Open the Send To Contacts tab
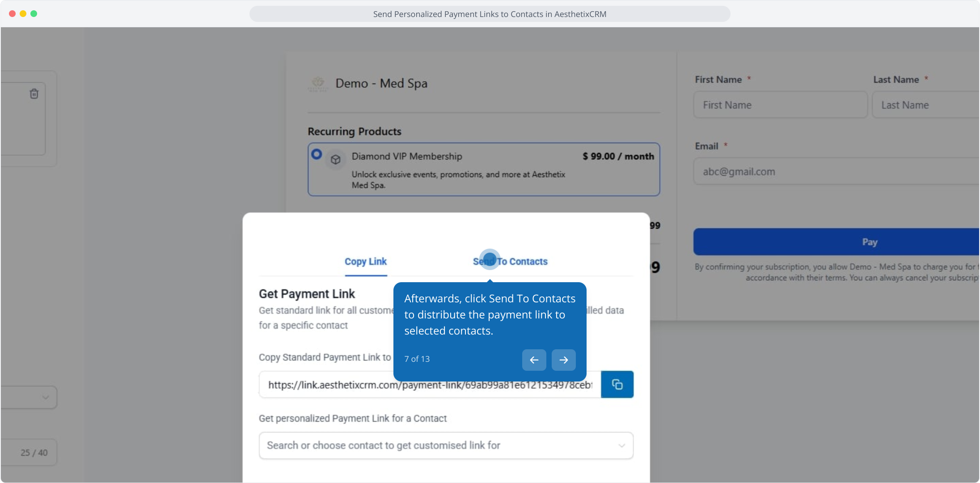 (510, 262)
